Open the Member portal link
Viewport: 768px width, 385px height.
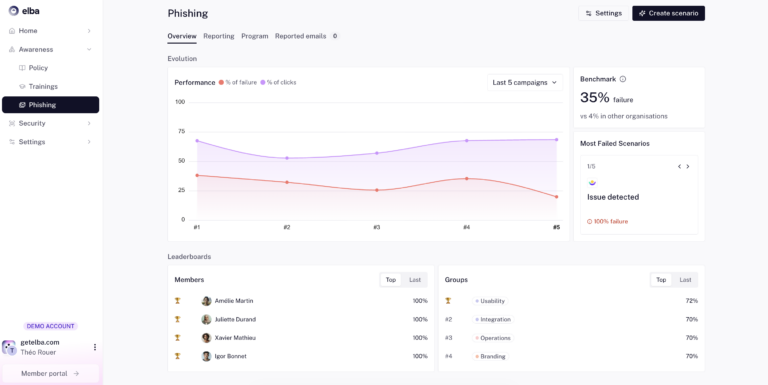(50, 374)
